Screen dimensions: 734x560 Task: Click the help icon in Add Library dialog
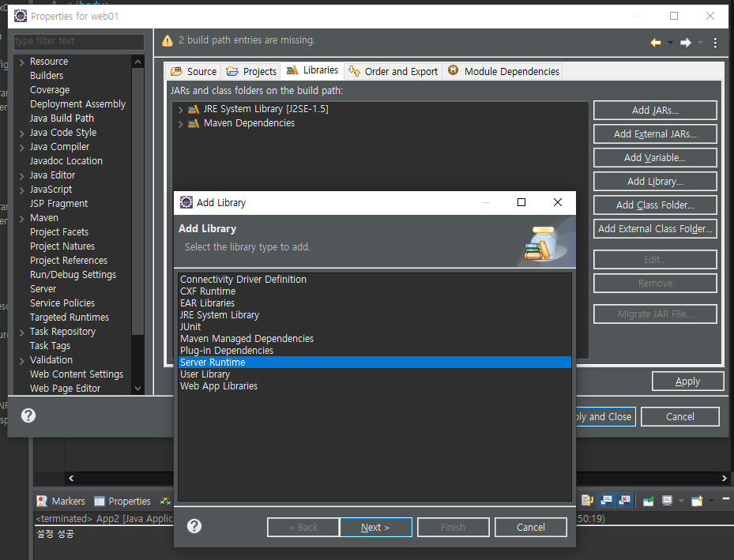pyautogui.click(x=194, y=526)
